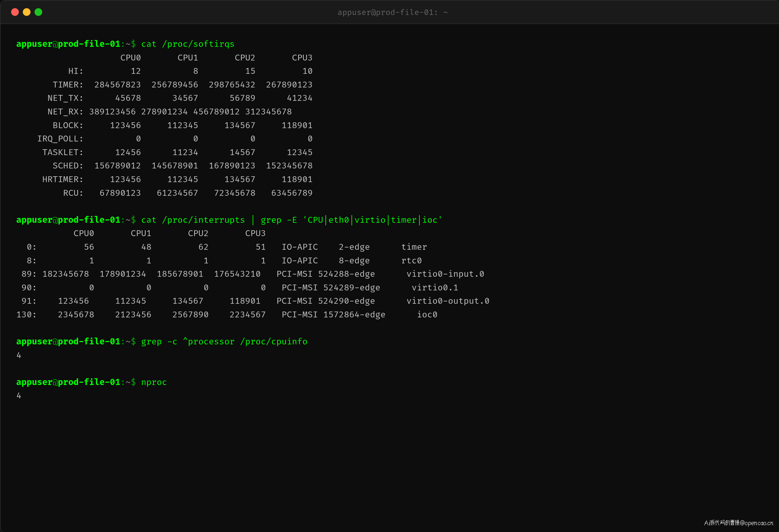
Task: Click the window title appuser@prod-file-01: ~
Action: [x=392, y=12]
